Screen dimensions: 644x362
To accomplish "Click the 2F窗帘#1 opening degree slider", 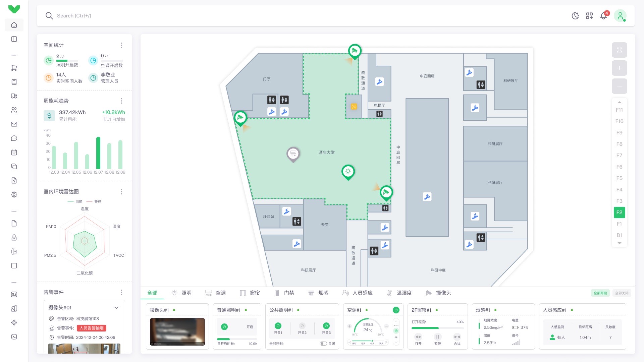I will tap(437, 328).
